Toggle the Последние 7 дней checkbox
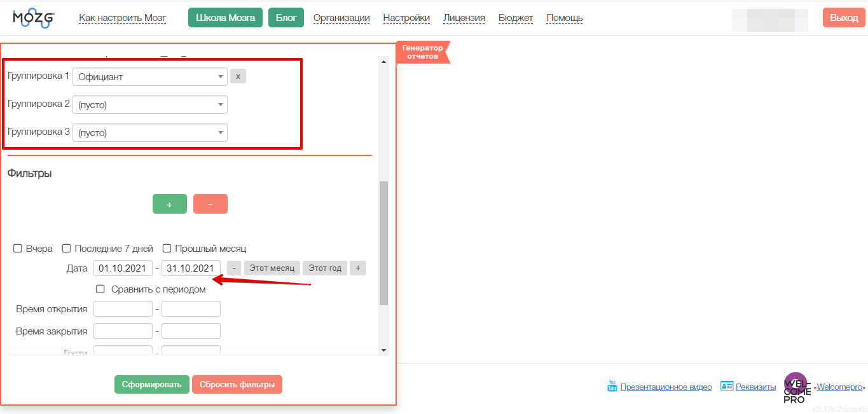 tap(67, 249)
